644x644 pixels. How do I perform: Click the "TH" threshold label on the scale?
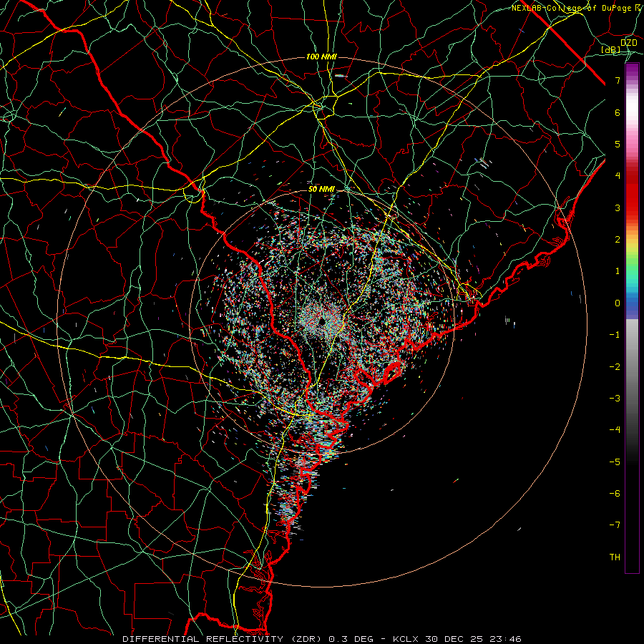pos(615,557)
